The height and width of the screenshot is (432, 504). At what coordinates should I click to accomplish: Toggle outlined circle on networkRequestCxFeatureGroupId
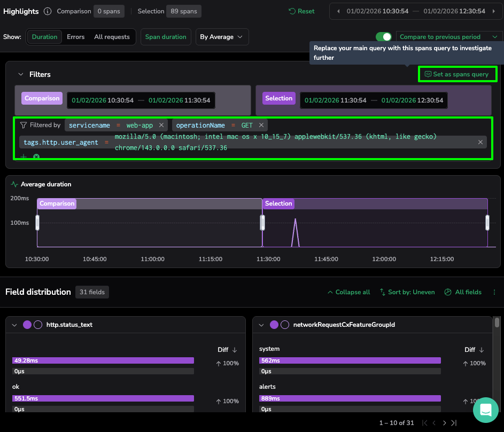point(285,325)
